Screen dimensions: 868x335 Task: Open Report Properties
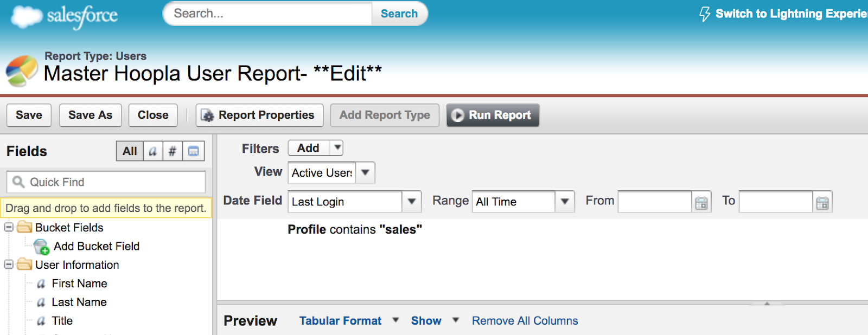coord(259,115)
